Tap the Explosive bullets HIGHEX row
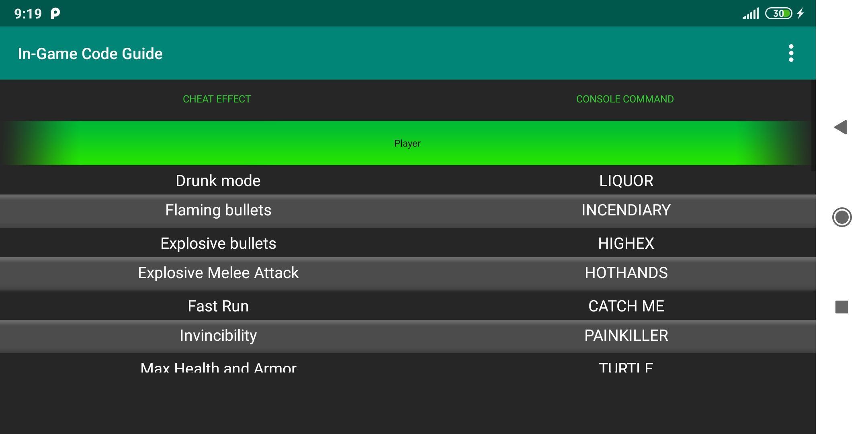Image resolution: width=868 pixels, height=434 pixels. [x=407, y=242]
